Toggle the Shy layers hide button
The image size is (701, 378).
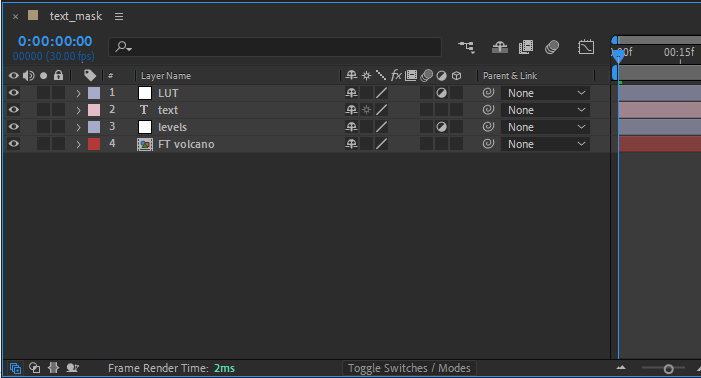tap(499, 47)
